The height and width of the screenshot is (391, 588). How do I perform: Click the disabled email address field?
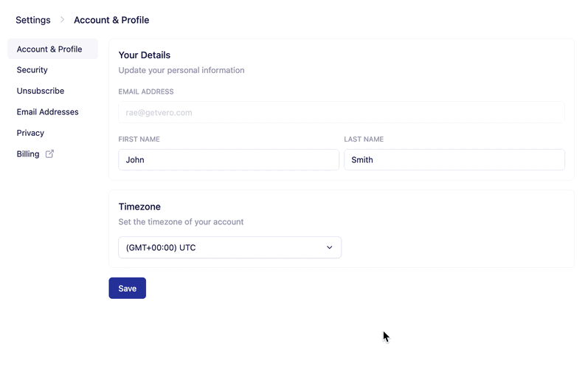(x=342, y=112)
